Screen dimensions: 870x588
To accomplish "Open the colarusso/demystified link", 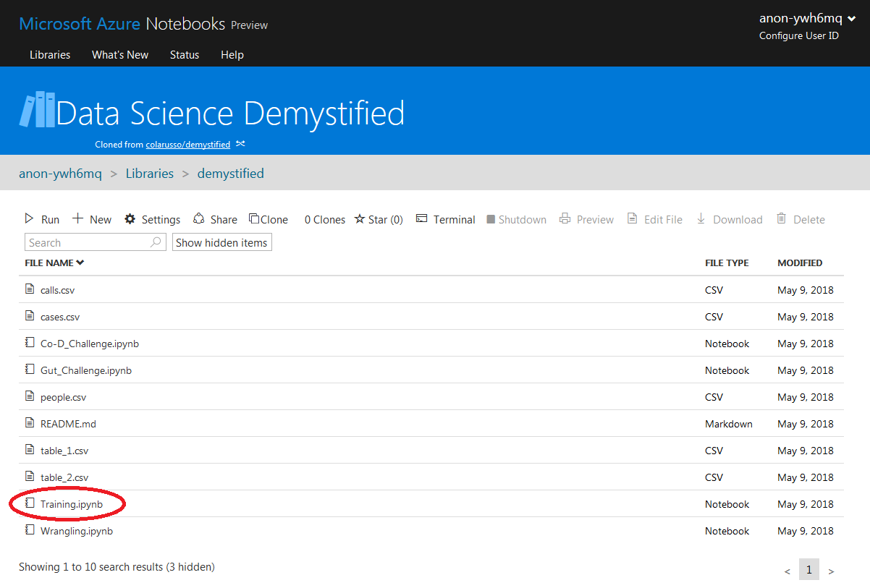I will coord(188,145).
